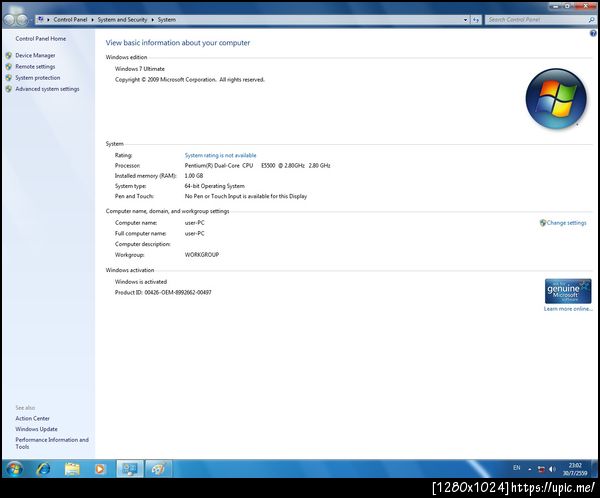Click System and Security in the breadcrumb

point(122,20)
